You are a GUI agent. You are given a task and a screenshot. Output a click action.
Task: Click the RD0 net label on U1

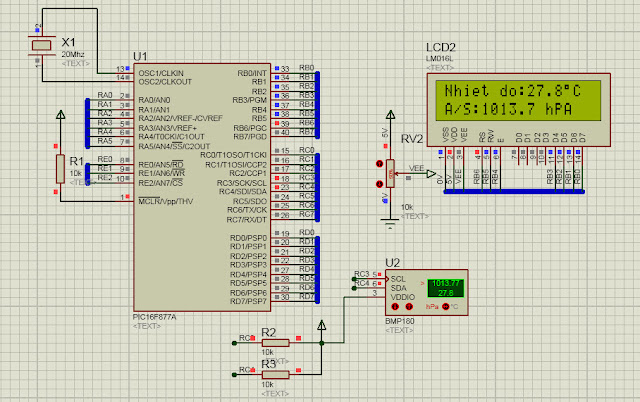[x=307, y=232]
